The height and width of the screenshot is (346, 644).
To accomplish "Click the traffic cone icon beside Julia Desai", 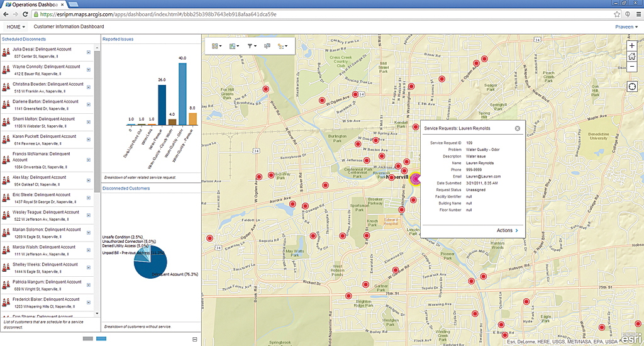I will point(6,52).
